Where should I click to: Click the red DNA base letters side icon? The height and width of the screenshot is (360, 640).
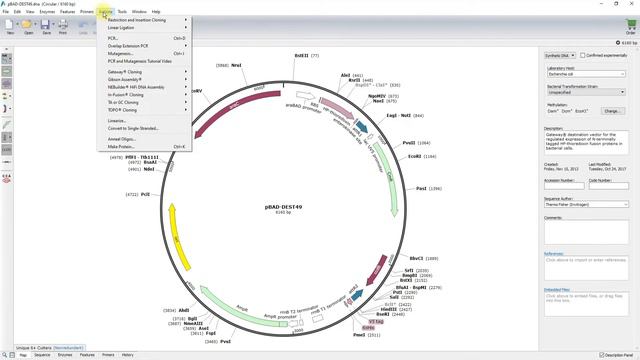7,178
